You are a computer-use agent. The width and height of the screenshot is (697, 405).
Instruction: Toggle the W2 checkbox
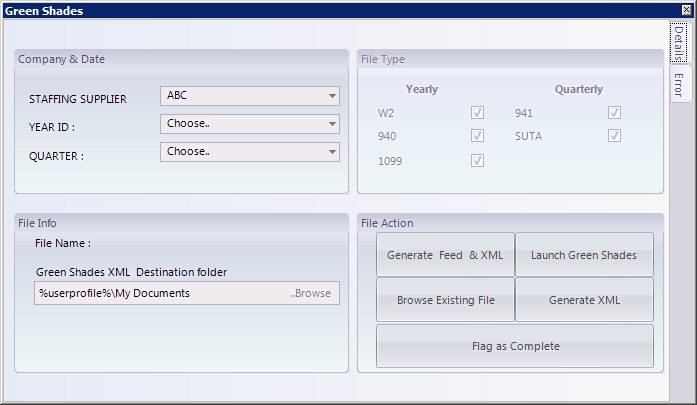477,112
